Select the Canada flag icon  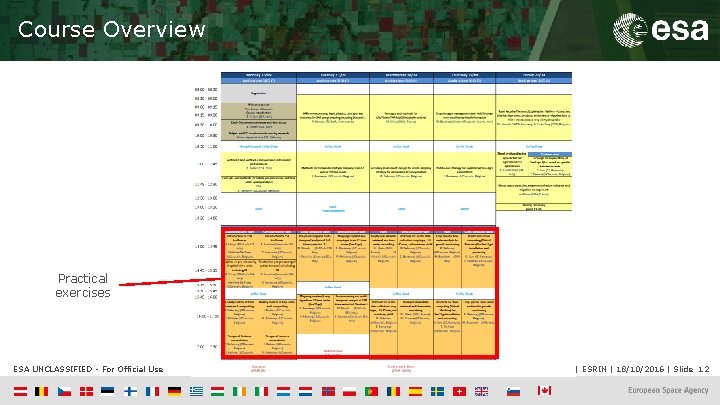[545, 391]
